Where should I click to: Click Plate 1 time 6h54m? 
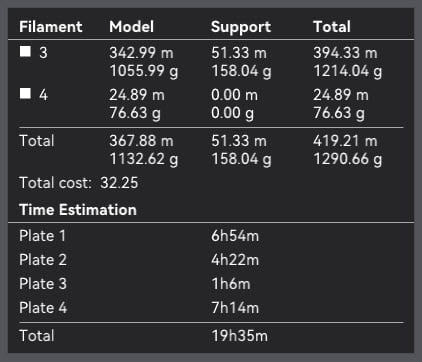click(235, 236)
